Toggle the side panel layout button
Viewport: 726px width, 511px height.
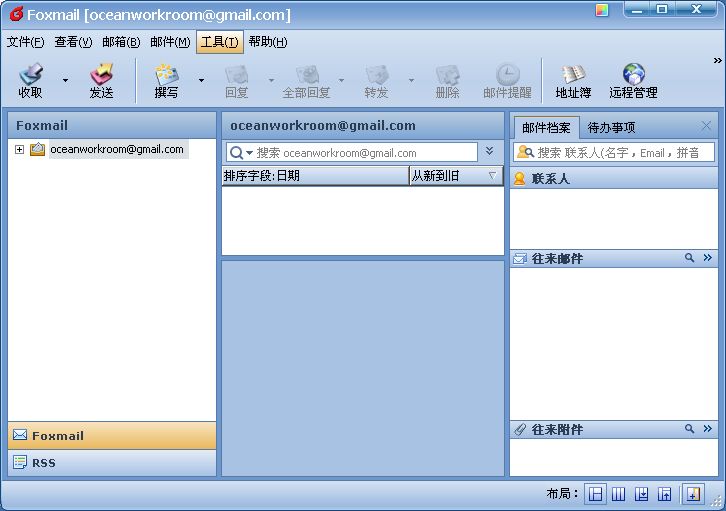coord(693,494)
